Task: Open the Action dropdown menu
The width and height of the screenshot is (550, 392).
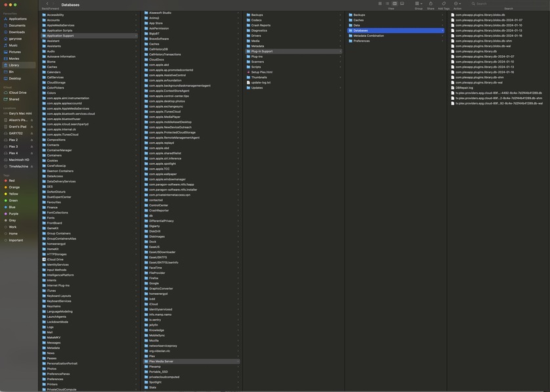Action: [x=457, y=3]
